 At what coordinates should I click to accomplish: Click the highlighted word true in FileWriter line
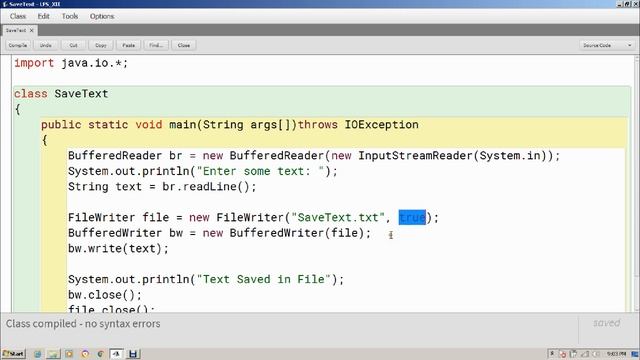412,217
